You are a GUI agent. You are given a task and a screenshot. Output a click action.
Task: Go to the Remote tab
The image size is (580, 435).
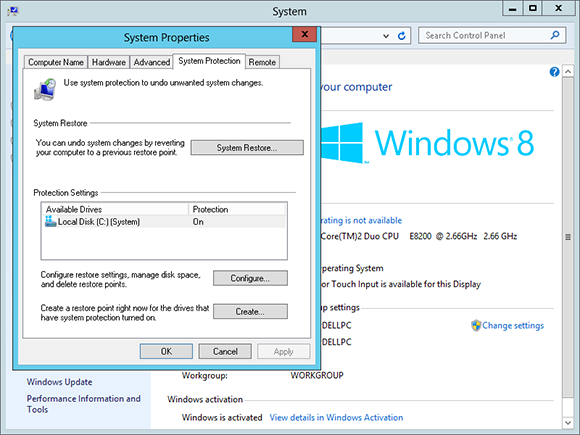(x=262, y=62)
